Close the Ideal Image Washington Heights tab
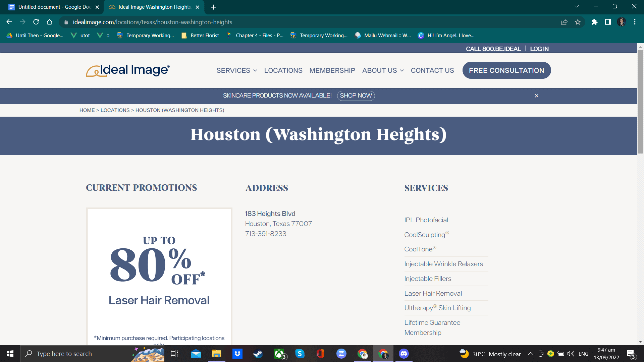 (198, 7)
